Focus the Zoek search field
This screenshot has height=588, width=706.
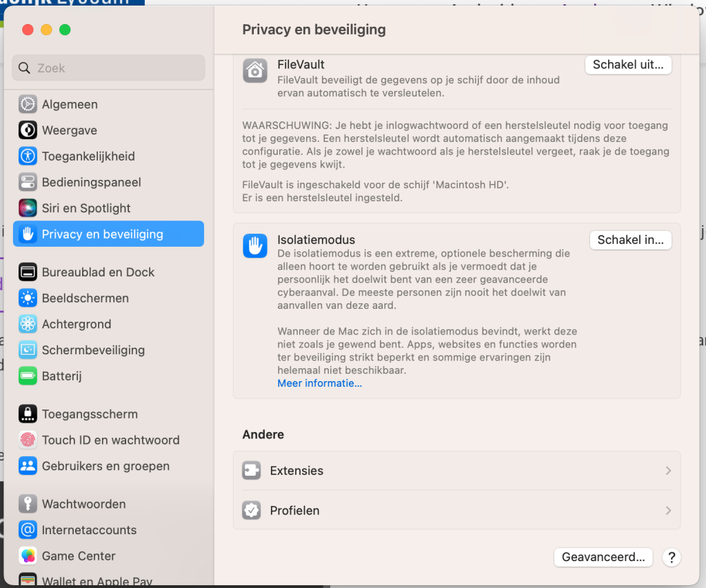click(x=109, y=68)
